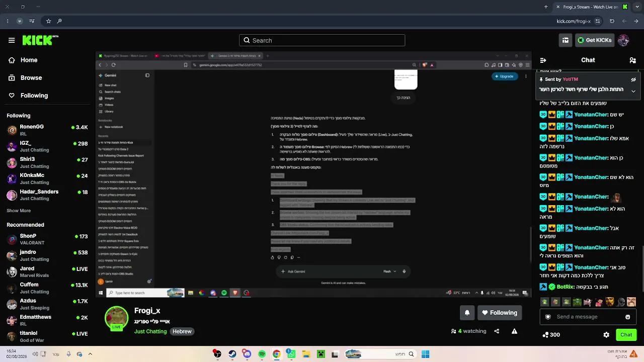Open the browser three-dot menu

7,21
